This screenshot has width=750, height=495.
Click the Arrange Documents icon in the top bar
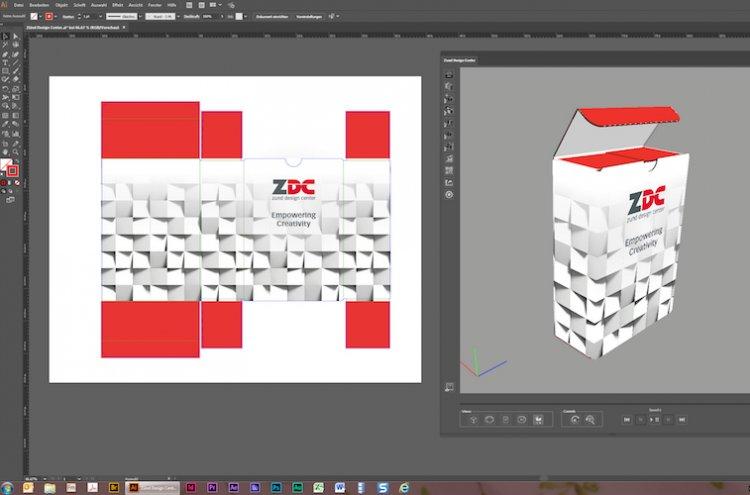click(213, 5)
